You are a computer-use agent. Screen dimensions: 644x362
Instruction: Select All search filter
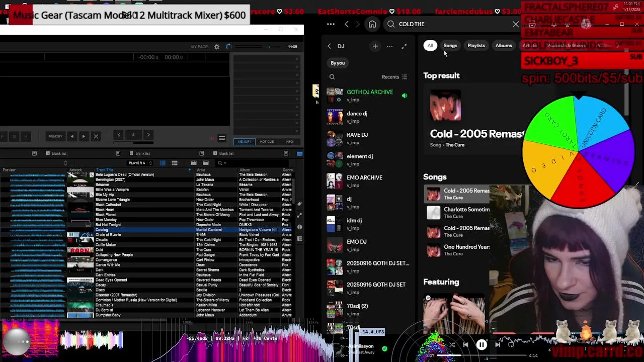430,46
